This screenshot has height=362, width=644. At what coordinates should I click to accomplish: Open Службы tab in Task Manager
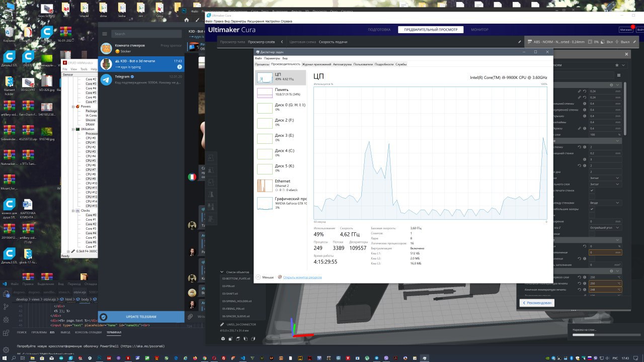(x=401, y=64)
